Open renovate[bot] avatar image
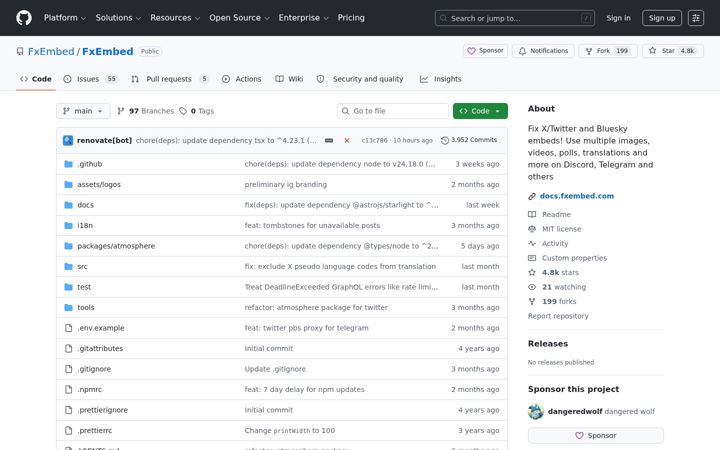This screenshot has height=450, width=720. 68,141
